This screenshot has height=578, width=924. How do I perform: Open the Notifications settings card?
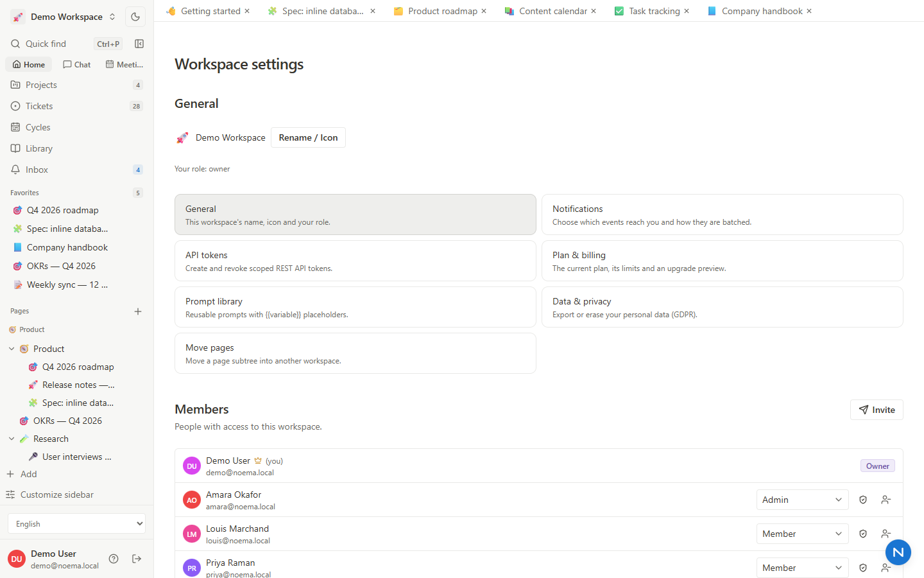(x=723, y=215)
